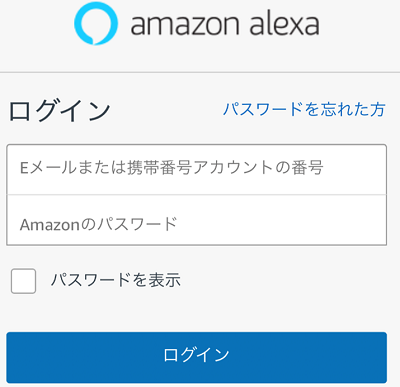Screen dimensions: 400x387
Task: Click the speech-bubble tail of the Alexa logo
Action: [x=95, y=42]
